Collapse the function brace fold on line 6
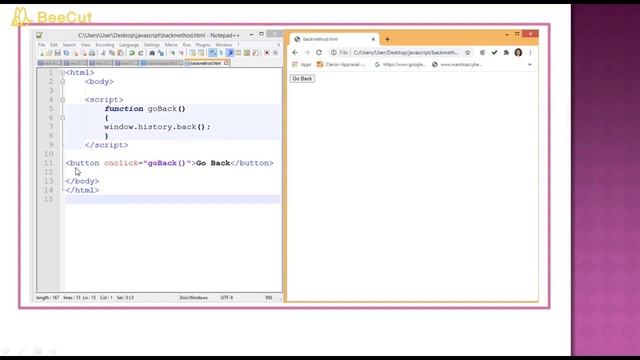 (x=62, y=118)
